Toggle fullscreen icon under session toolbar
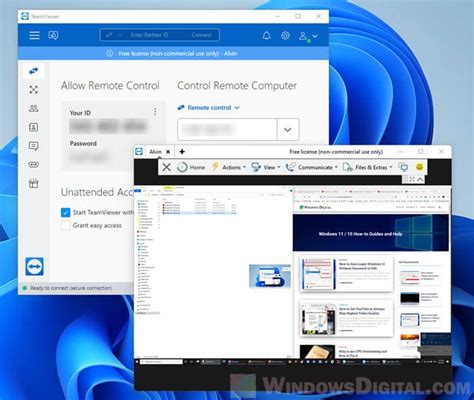Image resolution: width=474 pixels, height=400 pixels. pyautogui.click(x=412, y=179)
